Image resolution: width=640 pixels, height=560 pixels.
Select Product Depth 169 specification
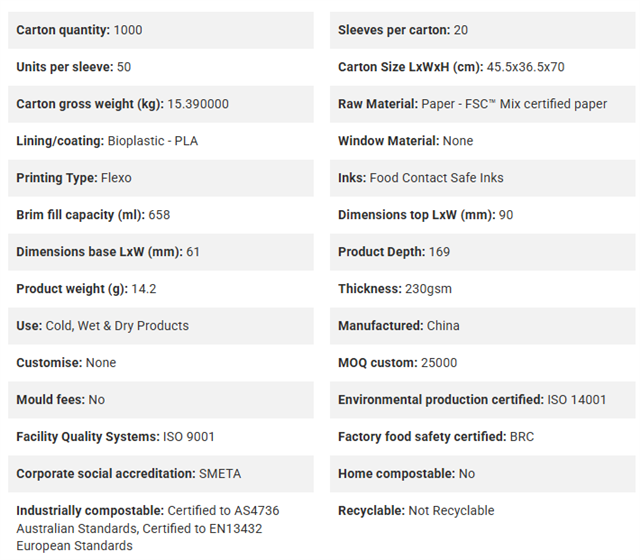tap(482, 252)
